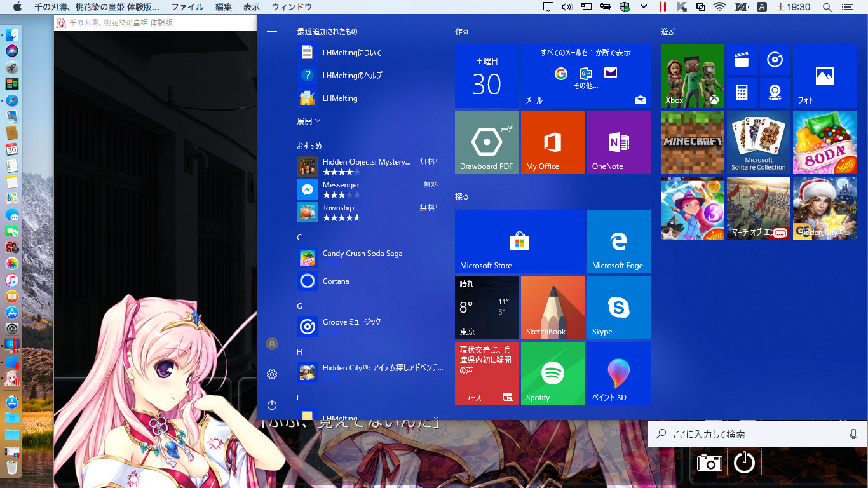This screenshot has width=868, height=488.
Task: Open the calendar tile showing 土曜日 30
Action: tap(487, 76)
